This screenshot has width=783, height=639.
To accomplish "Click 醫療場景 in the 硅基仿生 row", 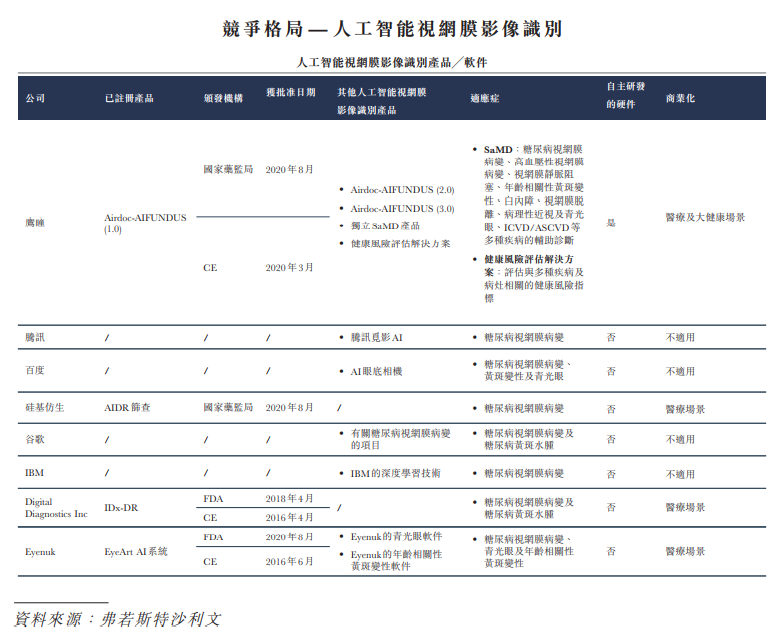I will (685, 409).
